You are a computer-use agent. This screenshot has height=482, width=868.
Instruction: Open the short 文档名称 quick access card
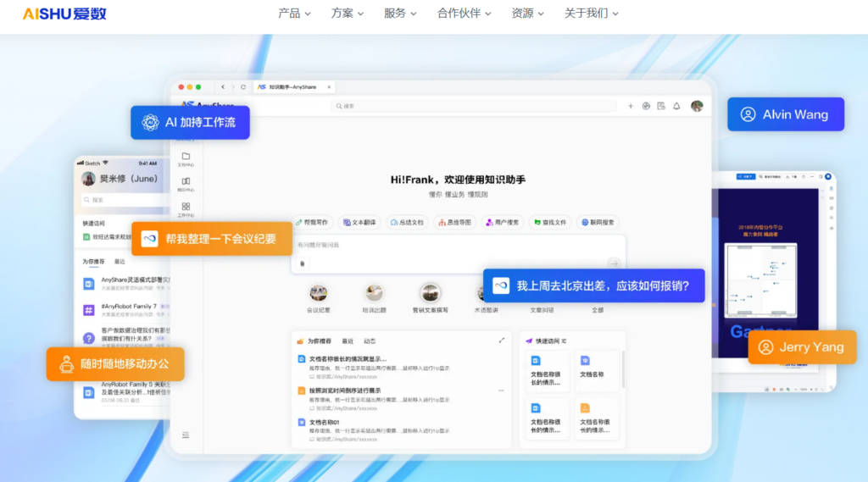tap(596, 371)
